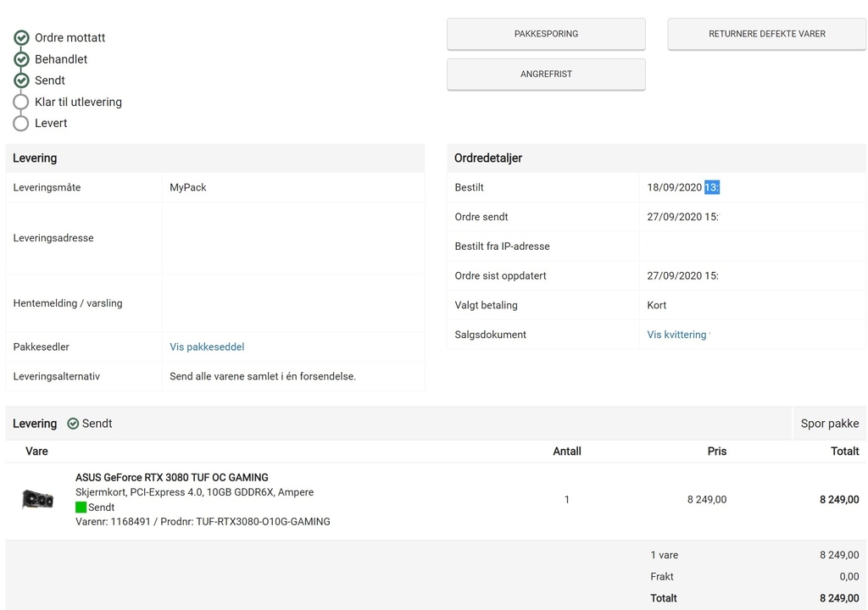The width and height of the screenshot is (868, 610).
Task: Click the Totalt column header
Action: pos(845,451)
